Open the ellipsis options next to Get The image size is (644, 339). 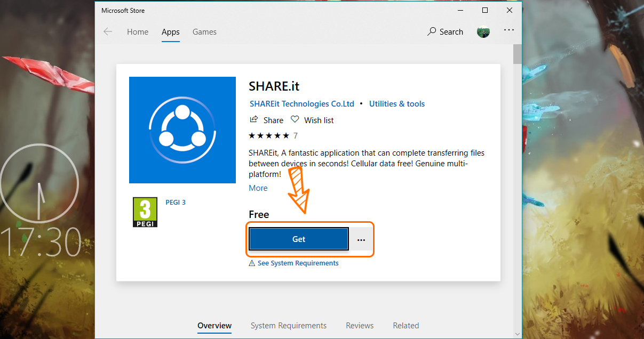pos(361,239)
